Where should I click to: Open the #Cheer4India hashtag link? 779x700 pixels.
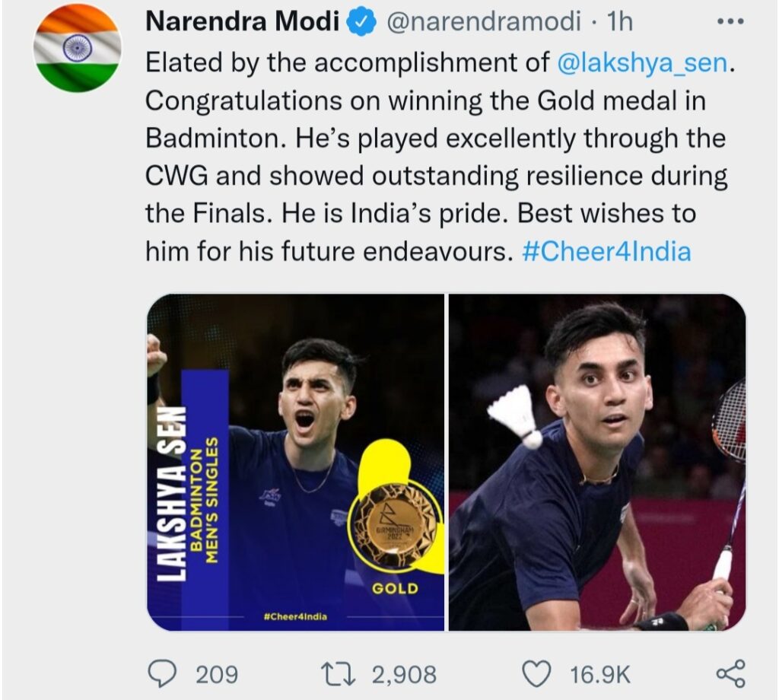pyautogui.click(x=606, y=251)
